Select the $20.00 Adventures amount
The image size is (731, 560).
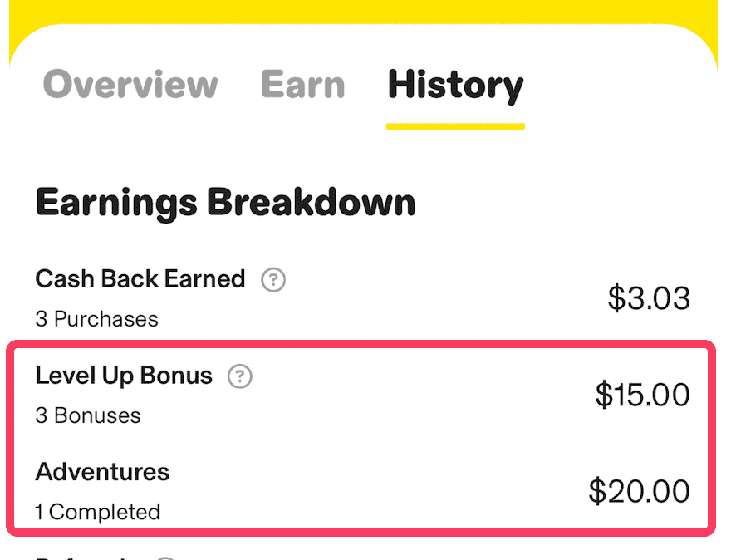(639, 491)
